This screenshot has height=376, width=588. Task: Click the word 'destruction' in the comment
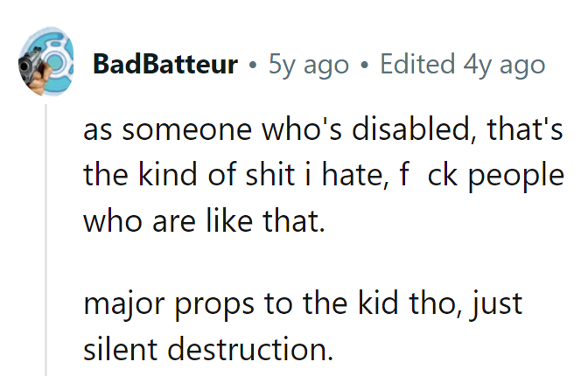(249, 350)
